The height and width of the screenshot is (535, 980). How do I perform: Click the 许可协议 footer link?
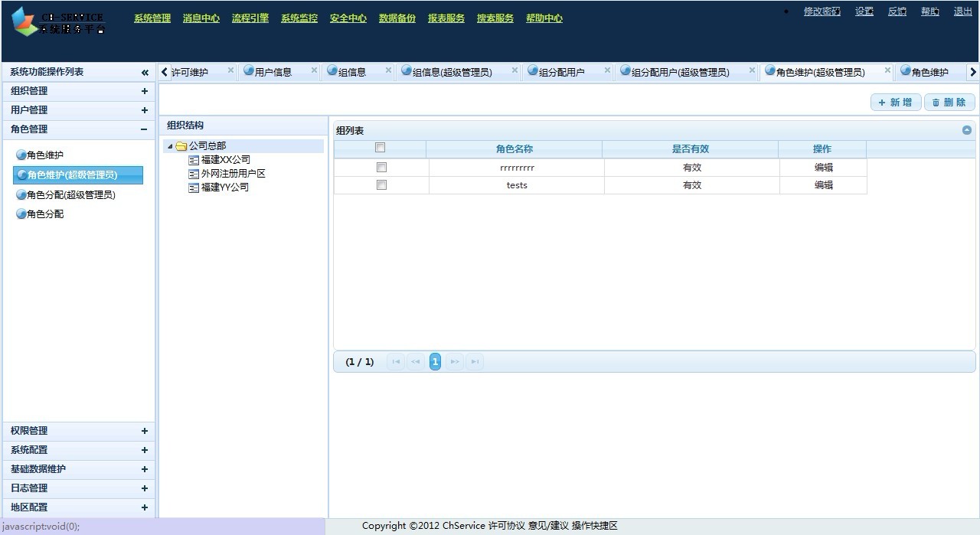tap(507, 526)
